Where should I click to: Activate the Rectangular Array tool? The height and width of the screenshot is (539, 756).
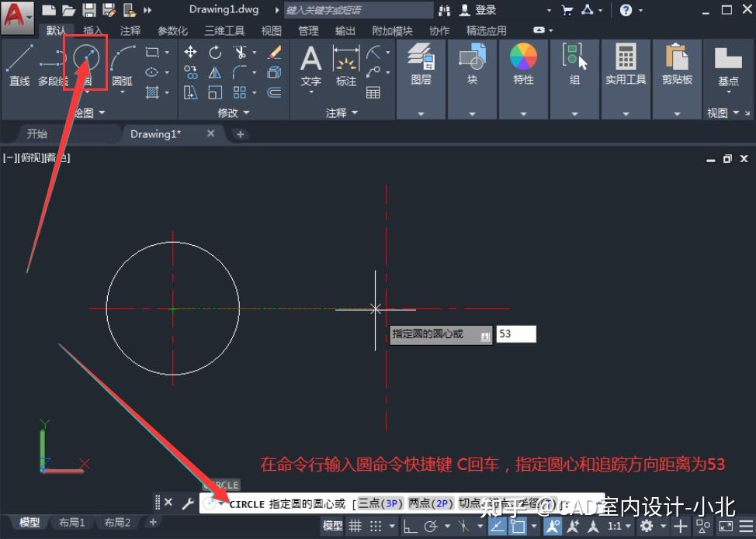(x=240, y=92)
